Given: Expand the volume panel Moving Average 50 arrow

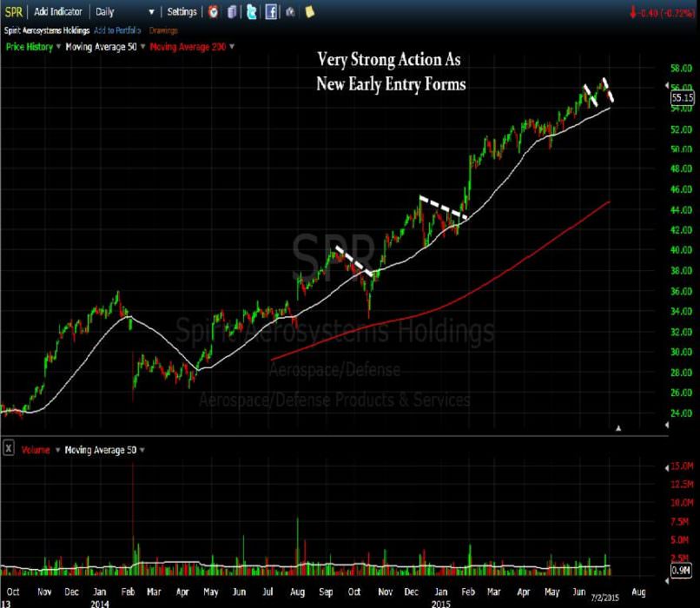Looking at the screenshot, I should tap(142, 450).
